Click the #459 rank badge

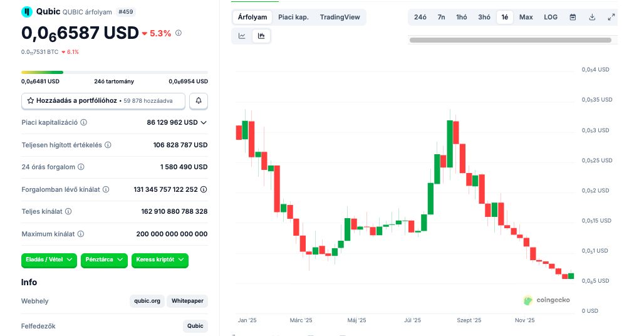126,12
